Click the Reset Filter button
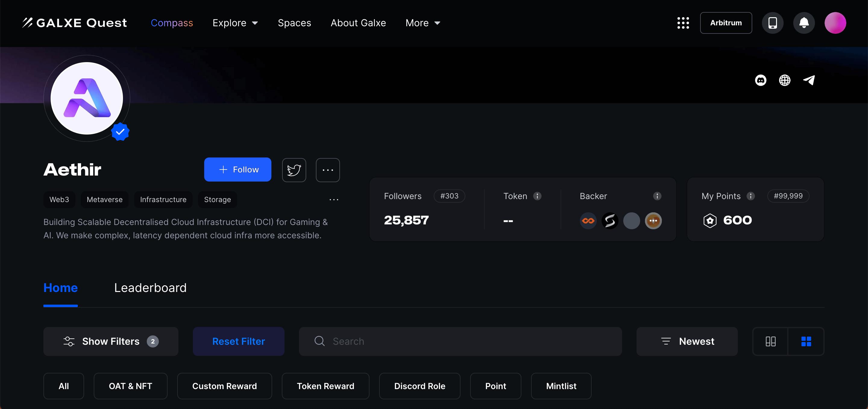The width and height of the screenshot is (868, 409). click(x=239, y=341)
